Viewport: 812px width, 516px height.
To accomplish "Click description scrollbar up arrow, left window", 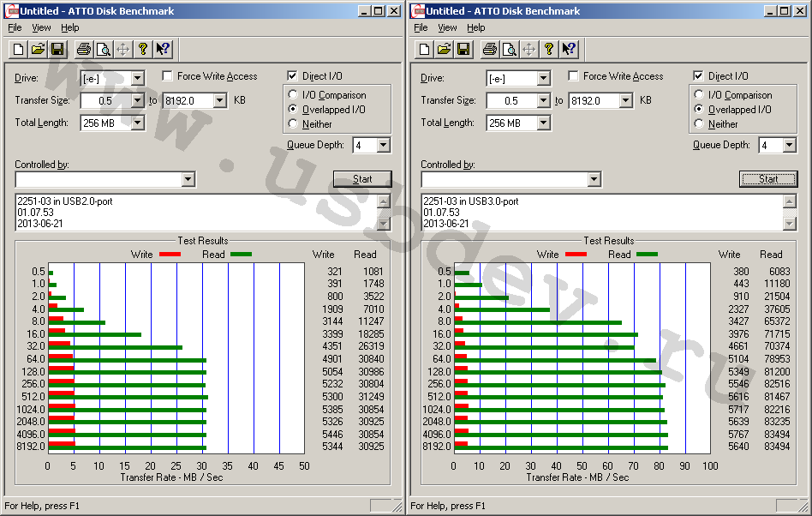I will coord(384,201).
